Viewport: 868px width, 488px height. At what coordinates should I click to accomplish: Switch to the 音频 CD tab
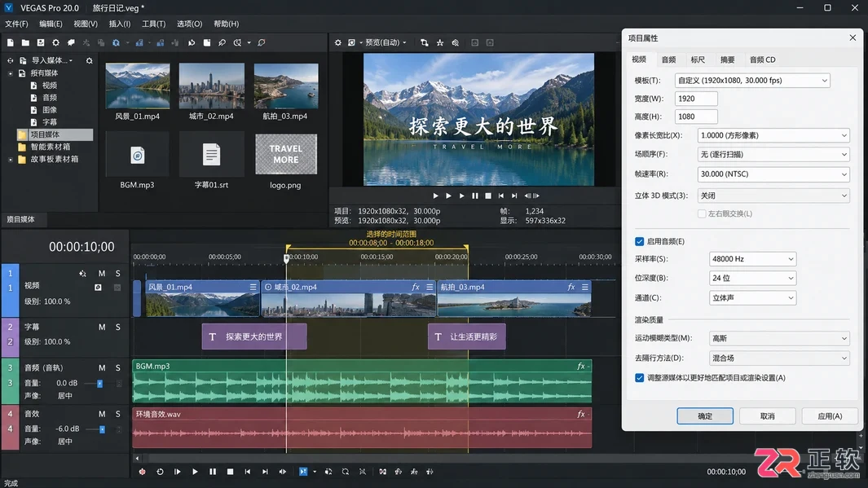(762, 59)
